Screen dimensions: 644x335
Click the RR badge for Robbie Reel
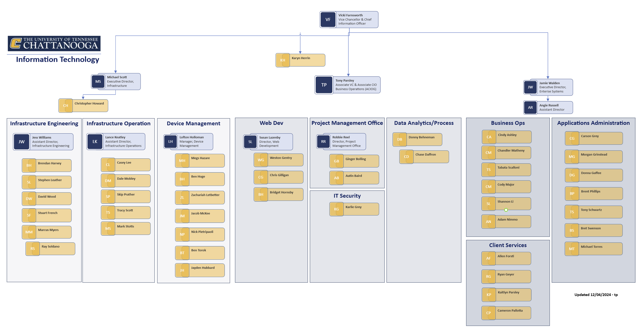point(323,142)
